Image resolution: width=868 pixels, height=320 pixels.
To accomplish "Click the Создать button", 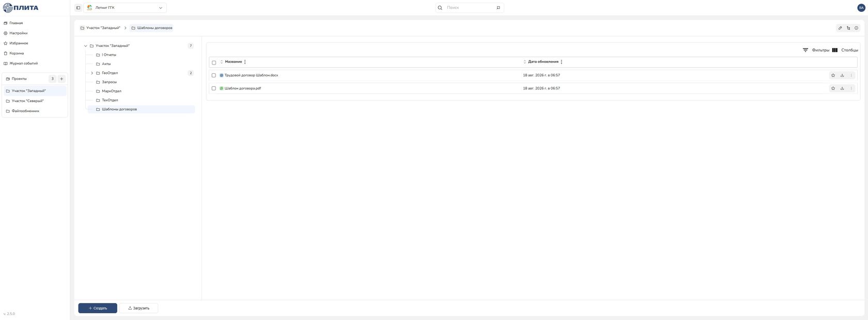I will click(x=98, y=308).
